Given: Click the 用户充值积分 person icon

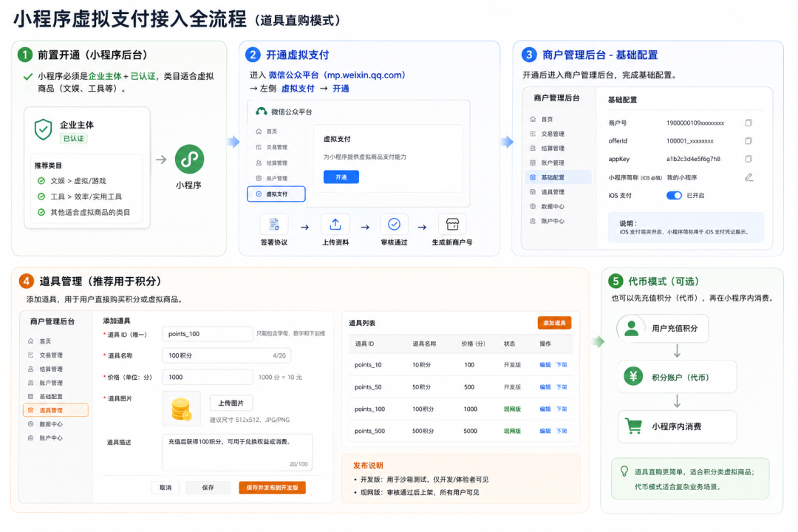Looking at the screenshot, I should pyautogui.click(x=632, y=328).
